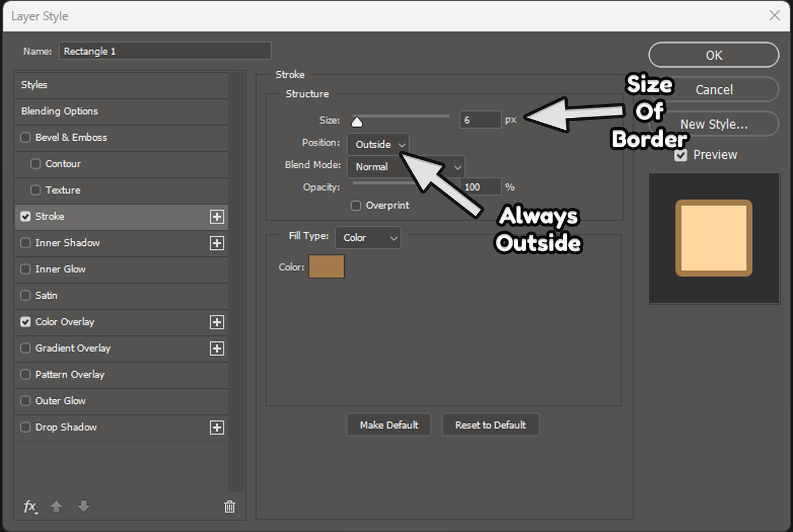
Task: Open the Fill Type dropdown
Action: [368, 237]
